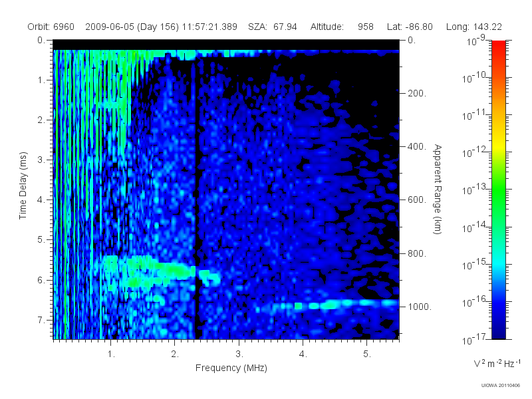Click the timestamp '11:57:21.389'
Screen dimensions: 532x399
(209, 27)
